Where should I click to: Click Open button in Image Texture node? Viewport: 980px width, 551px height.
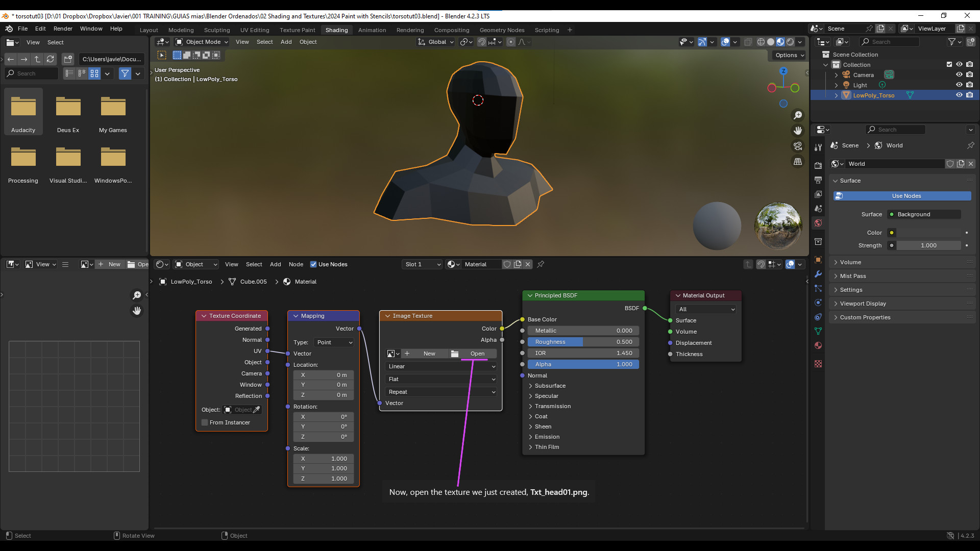point(473,354)
